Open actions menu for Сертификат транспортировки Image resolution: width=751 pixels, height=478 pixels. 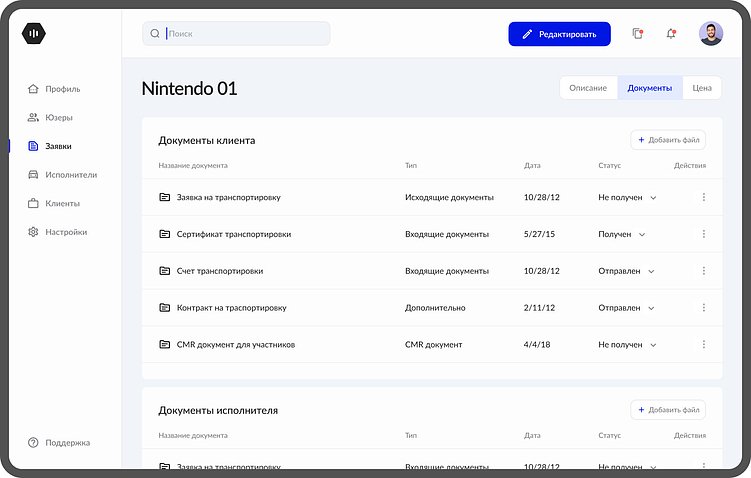[704, 234]
